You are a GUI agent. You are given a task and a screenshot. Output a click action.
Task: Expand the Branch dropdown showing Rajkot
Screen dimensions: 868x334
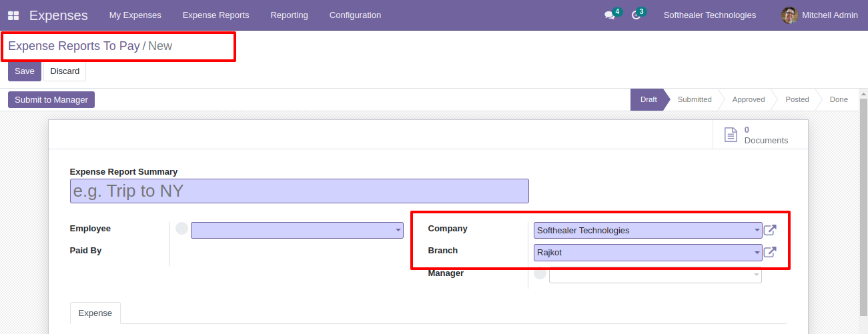(648, 253)
